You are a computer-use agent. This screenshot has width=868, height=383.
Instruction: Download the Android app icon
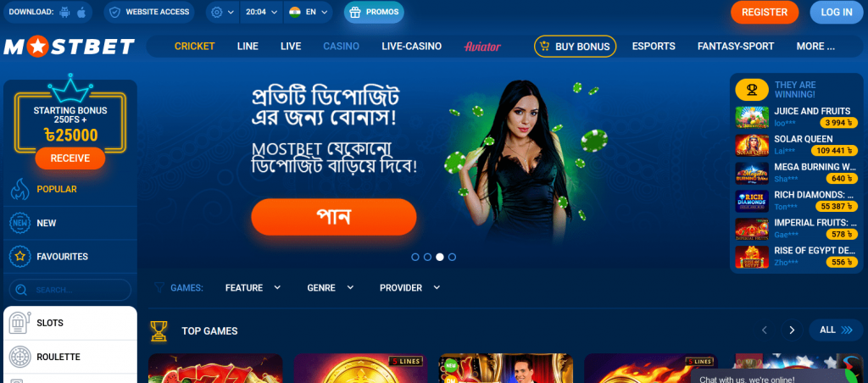(65, 12)
